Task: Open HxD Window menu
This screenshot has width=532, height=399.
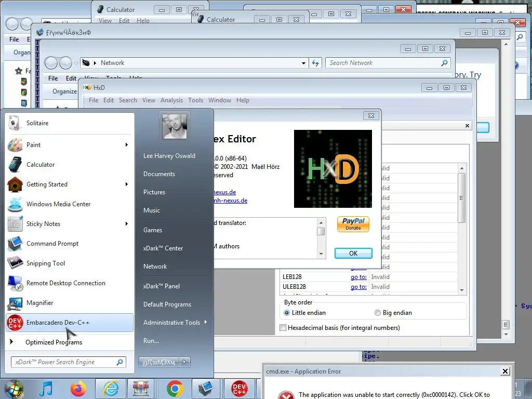Action: (220, 100)
